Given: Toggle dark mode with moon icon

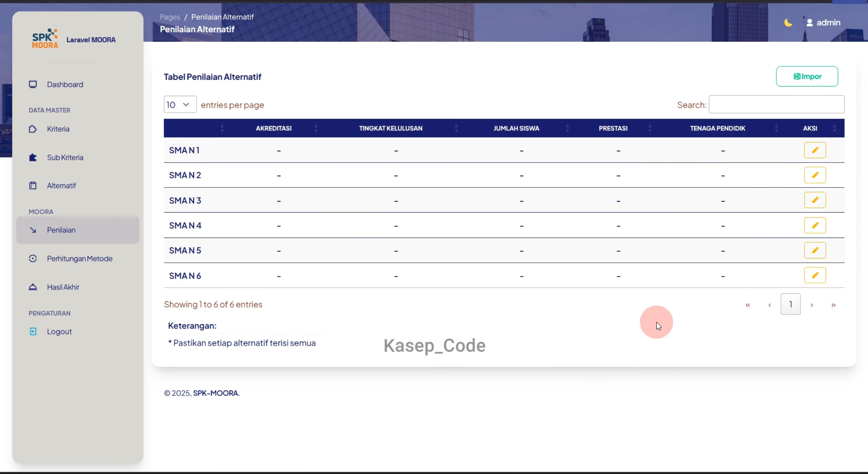Looking at the screenshot, I should [x=788, y=23].
